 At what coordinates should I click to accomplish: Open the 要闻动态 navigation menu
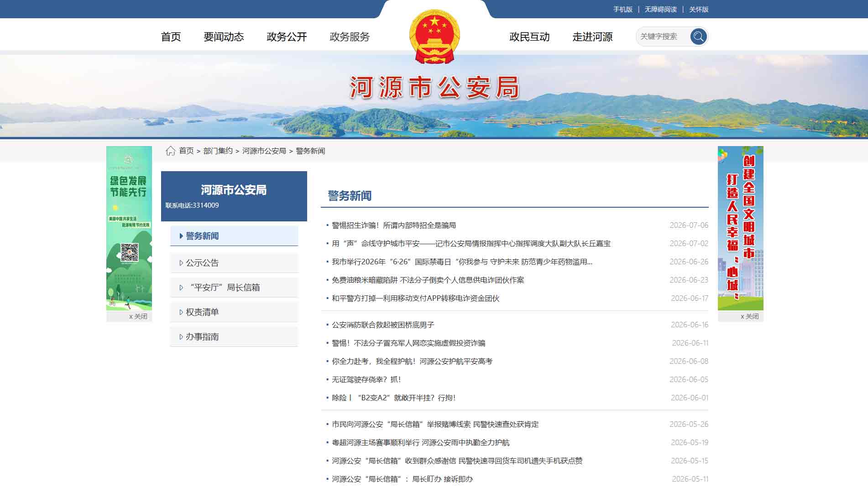[224, 37]
